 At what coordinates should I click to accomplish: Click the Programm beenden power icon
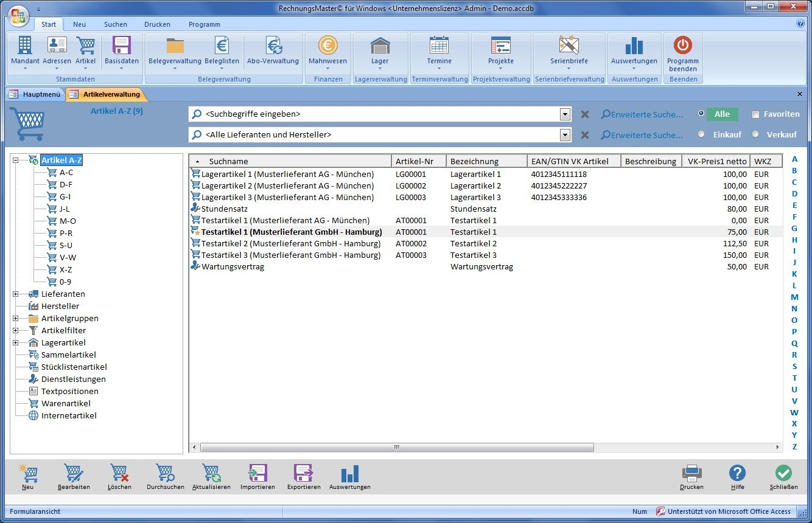[x=682, y=46]
